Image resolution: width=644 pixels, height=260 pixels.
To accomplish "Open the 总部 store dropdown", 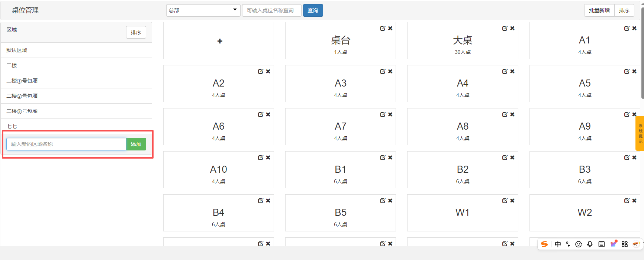I will 203,10.
